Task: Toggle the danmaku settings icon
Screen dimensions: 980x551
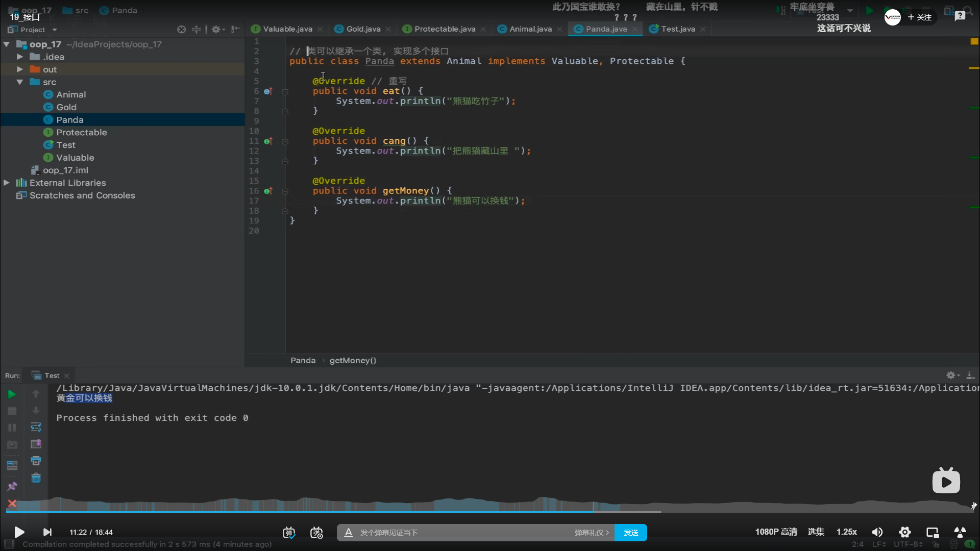Action: click(x=316, y=533)
